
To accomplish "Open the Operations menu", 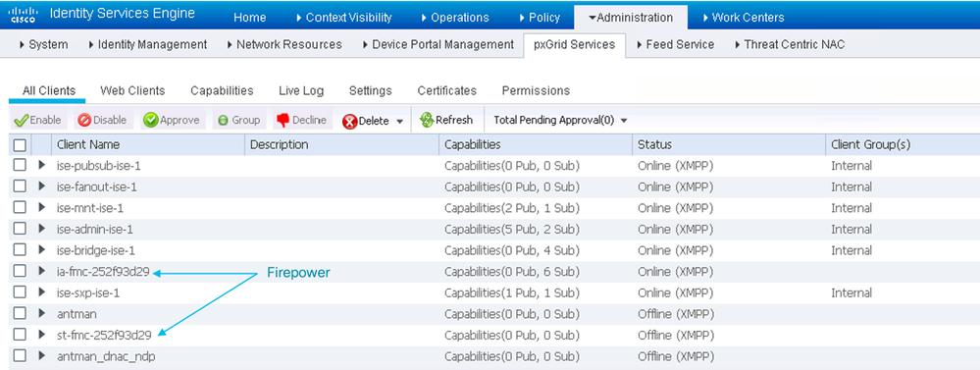I will (x=455, y=18).
